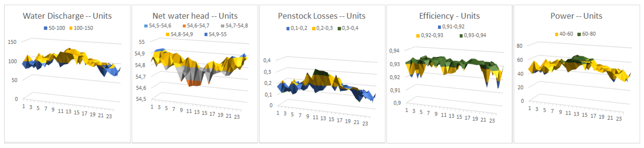Select the 0,1-0,2 Penstock legend swatch
Screen dimensions: 644x148
tap(288, 29)
